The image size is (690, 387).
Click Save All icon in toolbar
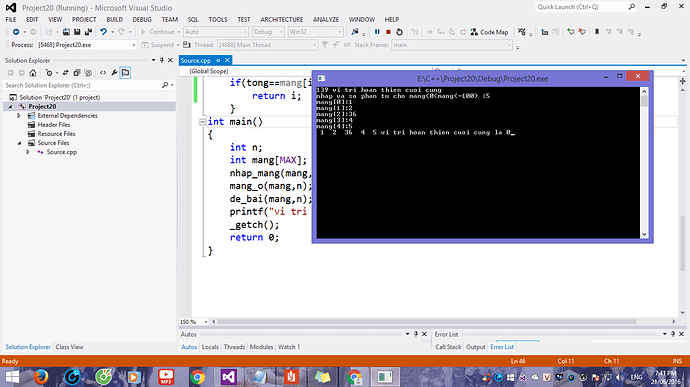[x=88, y=32]
